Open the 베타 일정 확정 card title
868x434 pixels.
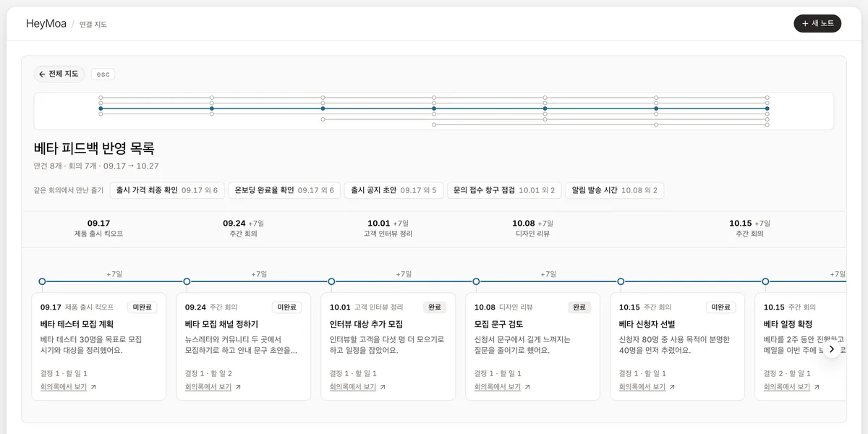pos(788,325)
